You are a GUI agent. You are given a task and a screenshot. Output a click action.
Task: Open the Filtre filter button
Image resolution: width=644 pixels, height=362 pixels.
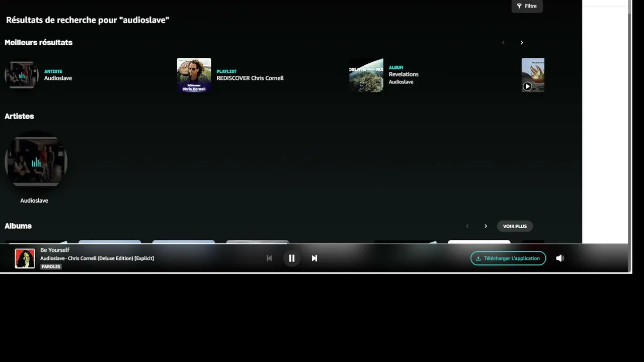click(x=527, y=6)
